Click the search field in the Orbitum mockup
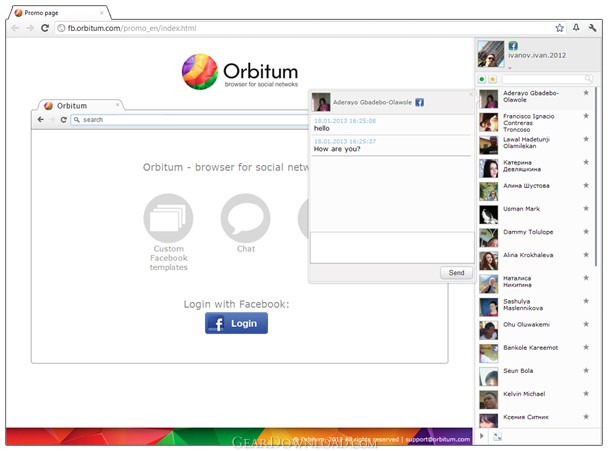The width and height of the screenshot is (610, 451). pyautogui.click(x=189, y=119)
